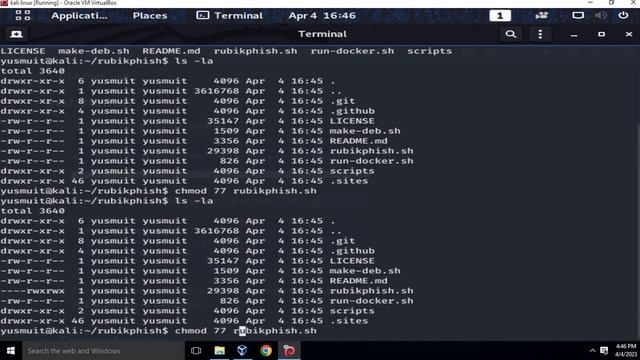Restore the VirtualBox window size
This screenshot has height=360, width=640.
pos(611,3)
